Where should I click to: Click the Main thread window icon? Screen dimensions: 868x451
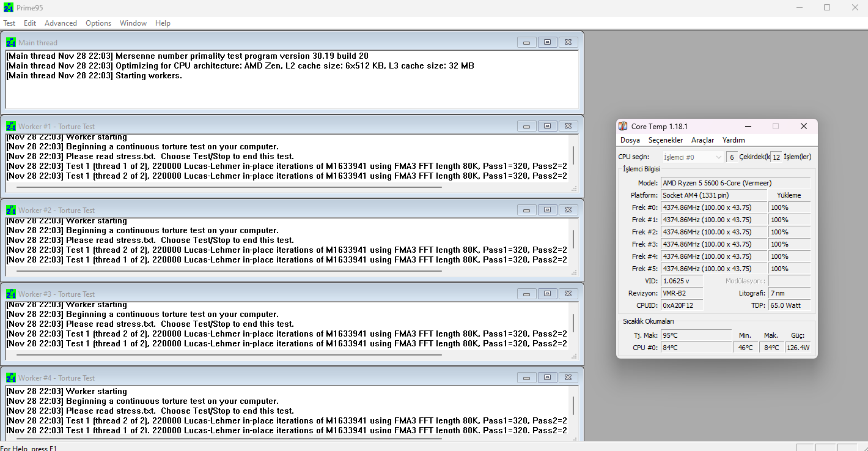11,42
